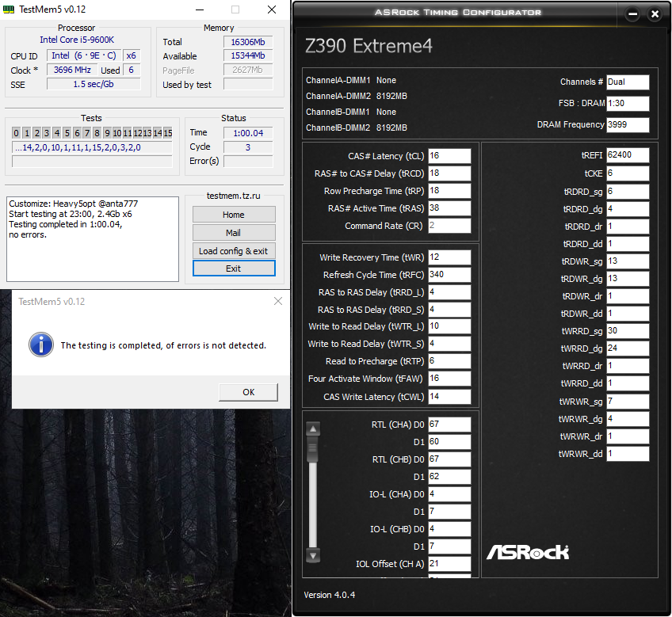Click the TestMem5 app icon in title bar
The width and height of the screenshot is (672, 617).
(9, 9)
